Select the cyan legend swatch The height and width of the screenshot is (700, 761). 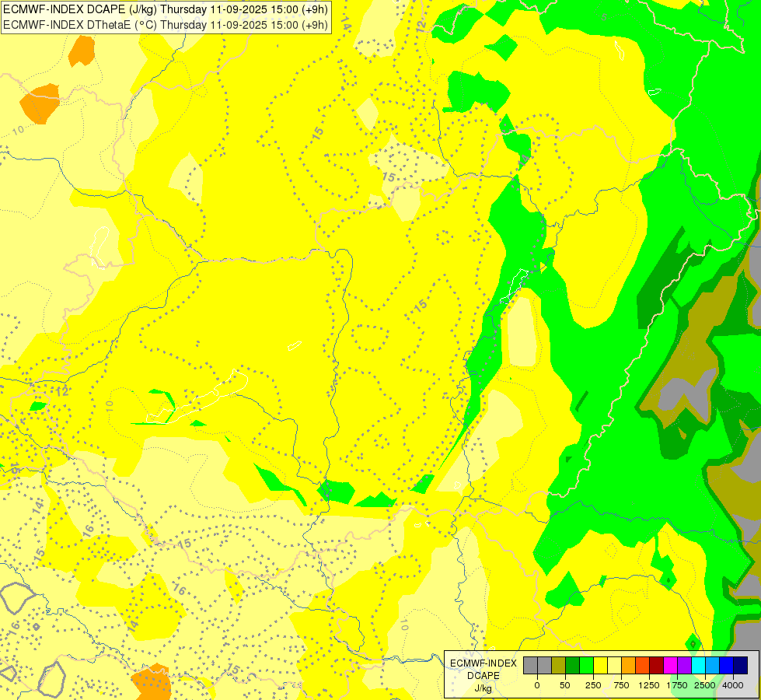coord(698,665)
